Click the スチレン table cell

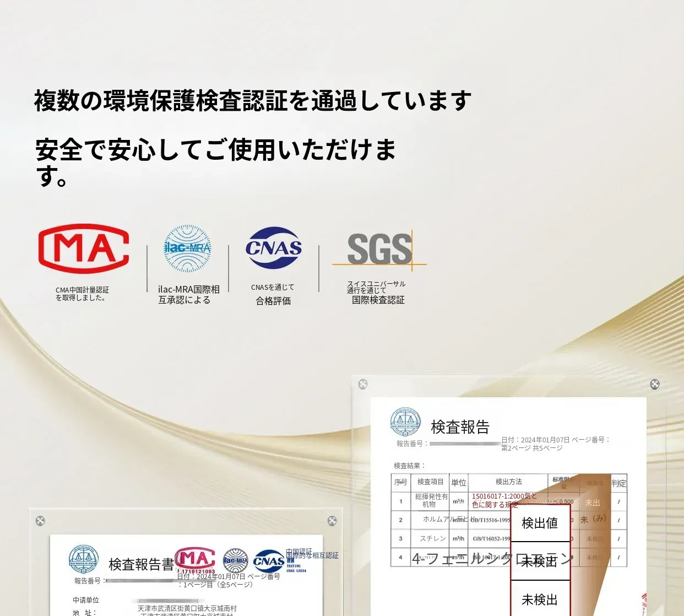coord(433,538)
